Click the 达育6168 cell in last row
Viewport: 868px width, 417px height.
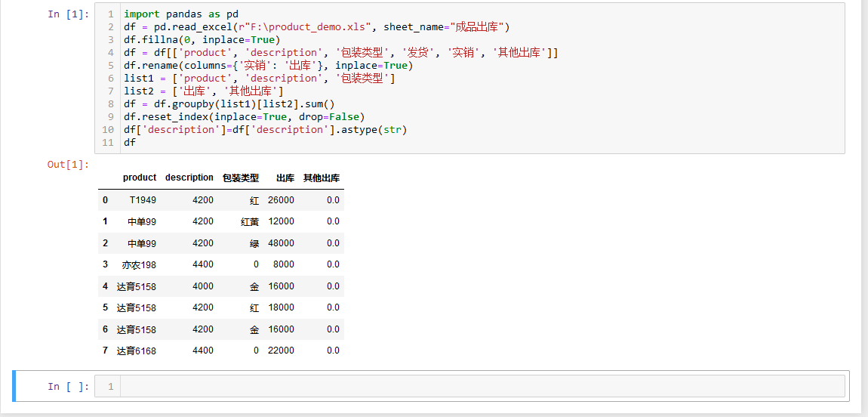pos(136,351)
